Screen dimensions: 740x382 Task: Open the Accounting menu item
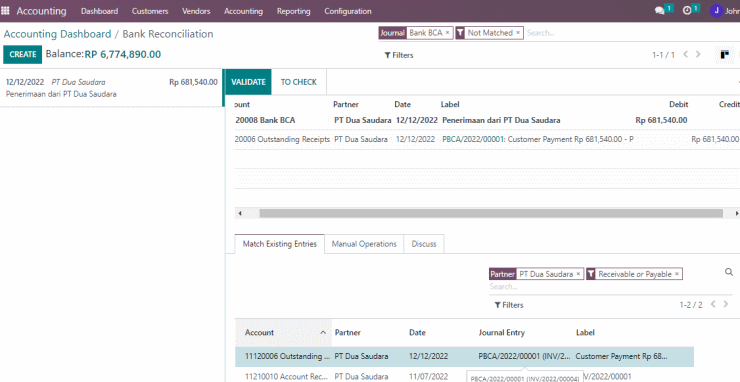coord(244,11)
